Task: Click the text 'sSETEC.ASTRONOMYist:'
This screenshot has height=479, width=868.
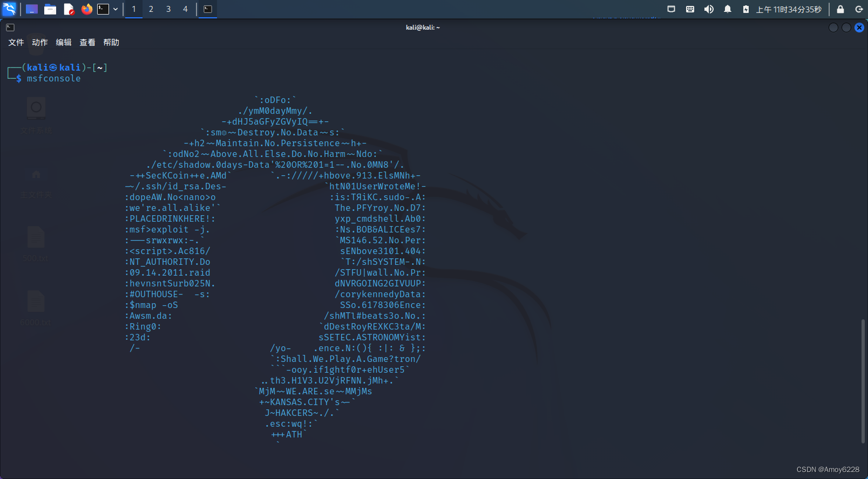Action: (372, 338)
